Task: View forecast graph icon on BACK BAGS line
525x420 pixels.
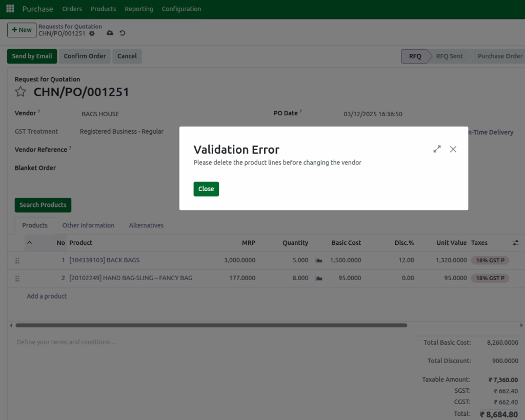Action: pyautogui.click(x=318, y=260)
